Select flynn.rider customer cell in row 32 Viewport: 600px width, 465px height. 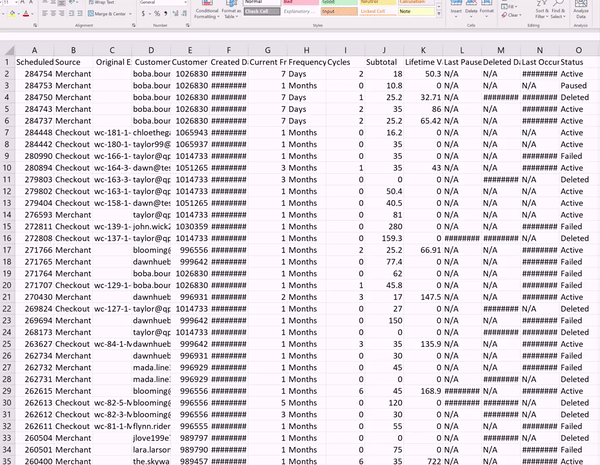(x=151, y=426)
